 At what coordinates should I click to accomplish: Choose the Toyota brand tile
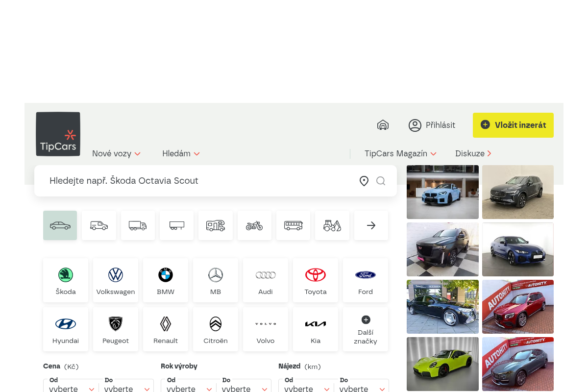tap(316, 280)
